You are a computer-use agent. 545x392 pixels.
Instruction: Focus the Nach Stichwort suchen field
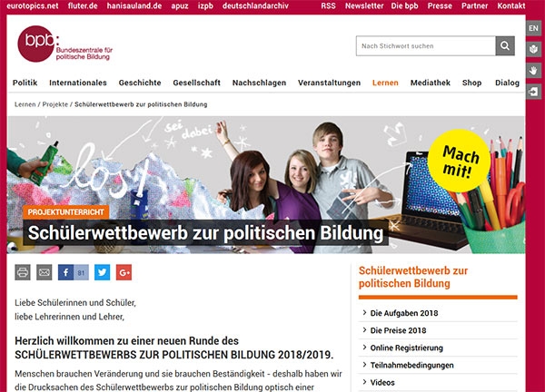(x=426, y=46)
